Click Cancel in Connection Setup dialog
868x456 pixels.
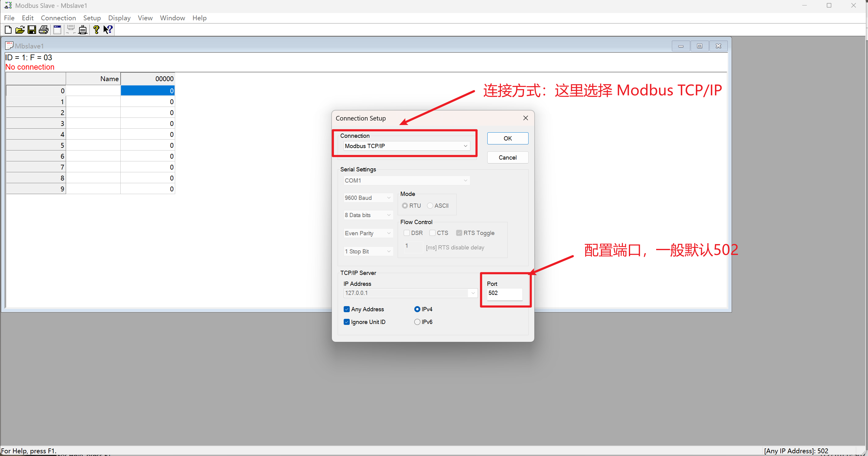point(507,157)
